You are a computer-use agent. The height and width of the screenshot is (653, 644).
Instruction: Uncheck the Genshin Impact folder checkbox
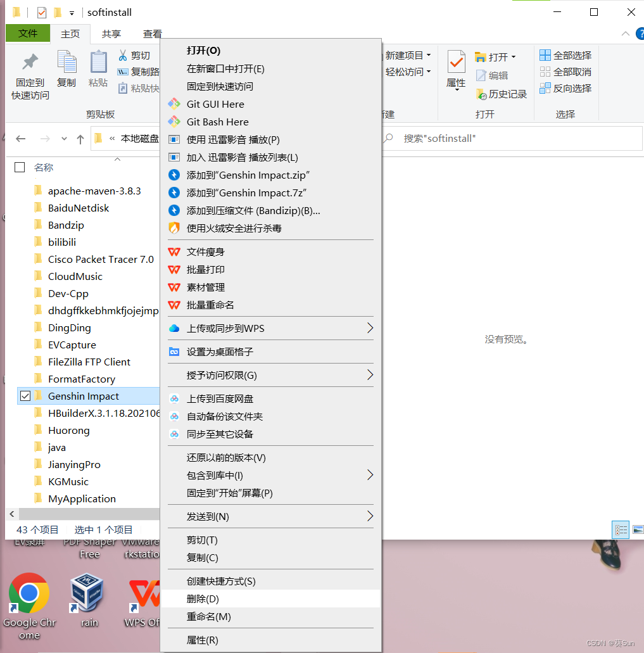(25, 396)
